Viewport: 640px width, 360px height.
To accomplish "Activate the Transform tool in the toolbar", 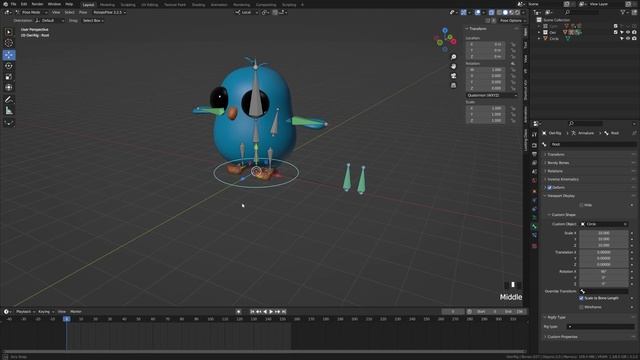I will point(9,87).
